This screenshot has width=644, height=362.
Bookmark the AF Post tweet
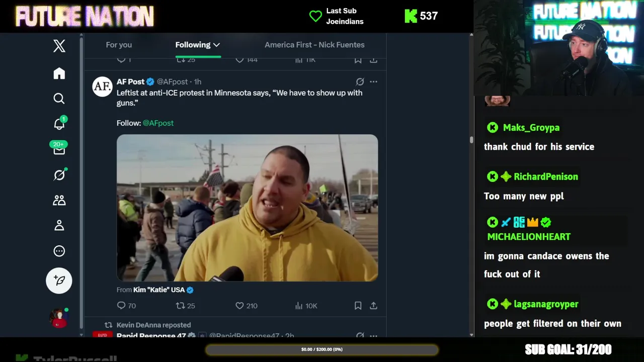pos(358,306)
